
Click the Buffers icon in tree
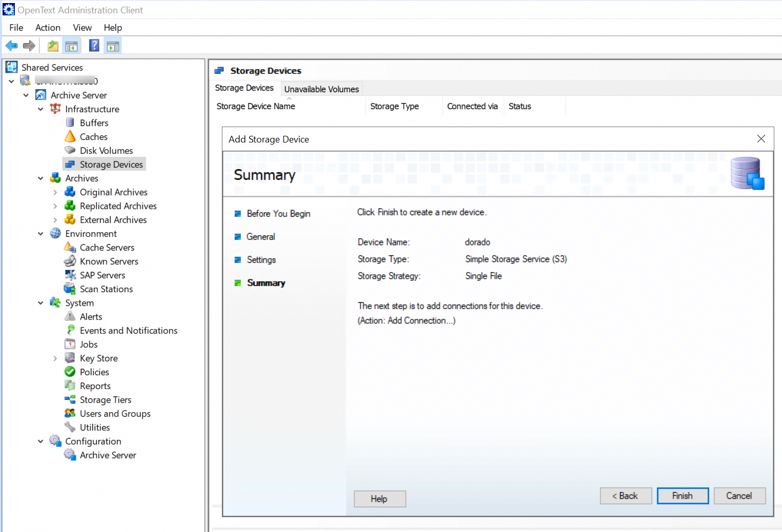point(70,122)
